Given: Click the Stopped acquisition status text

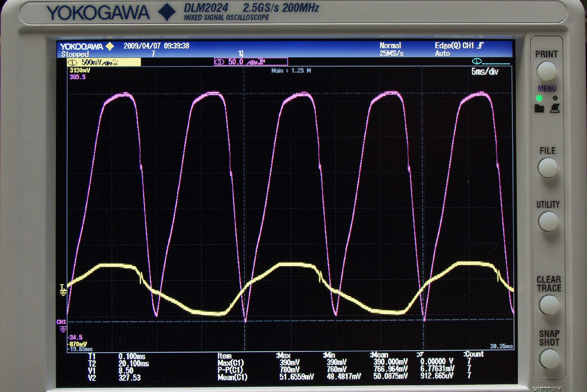Looking at the screenshot, I should tap(75, 54).
